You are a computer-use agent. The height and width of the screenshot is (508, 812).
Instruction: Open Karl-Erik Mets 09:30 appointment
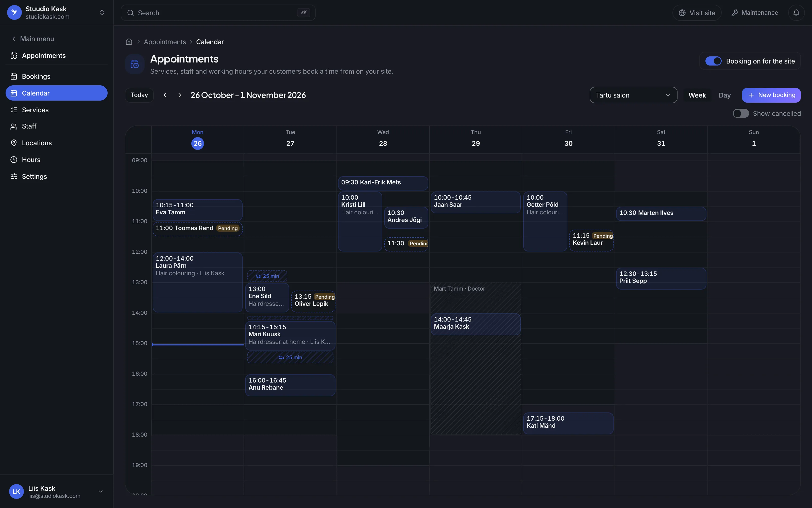coord(383,183)
